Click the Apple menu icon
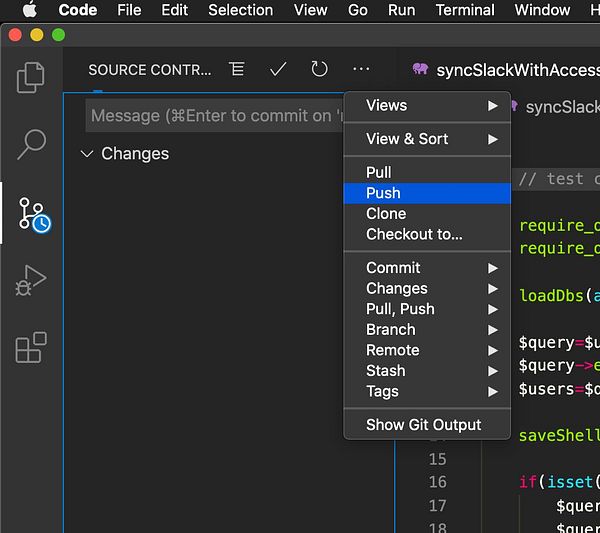The height and width of the screenshot is (533, 600). (29, 10)
